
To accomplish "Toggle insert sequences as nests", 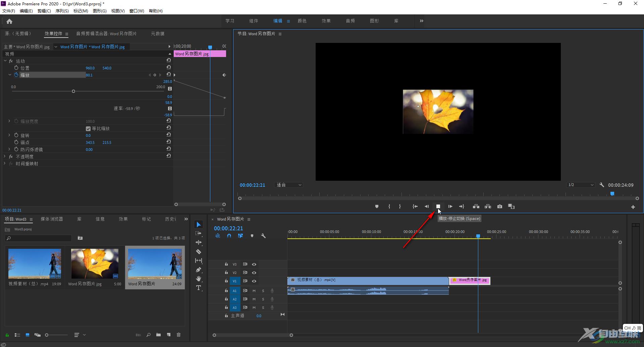I will 218,236.
